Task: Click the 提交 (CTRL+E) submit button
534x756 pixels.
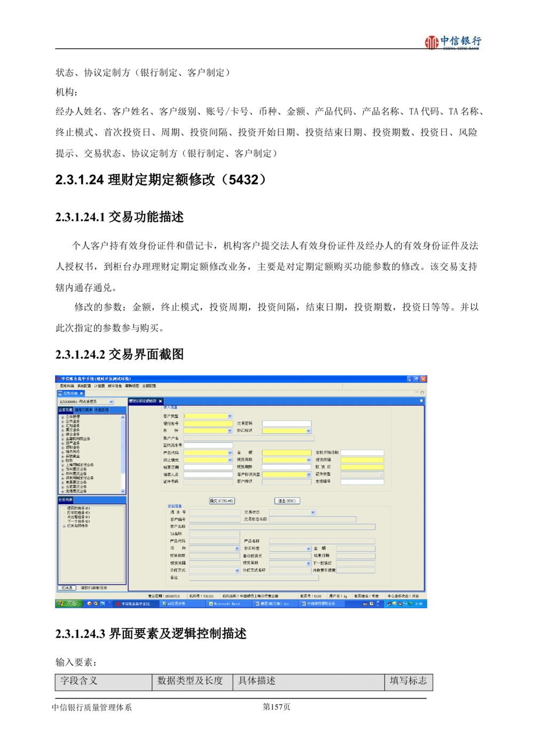Action: click(222, 501)
